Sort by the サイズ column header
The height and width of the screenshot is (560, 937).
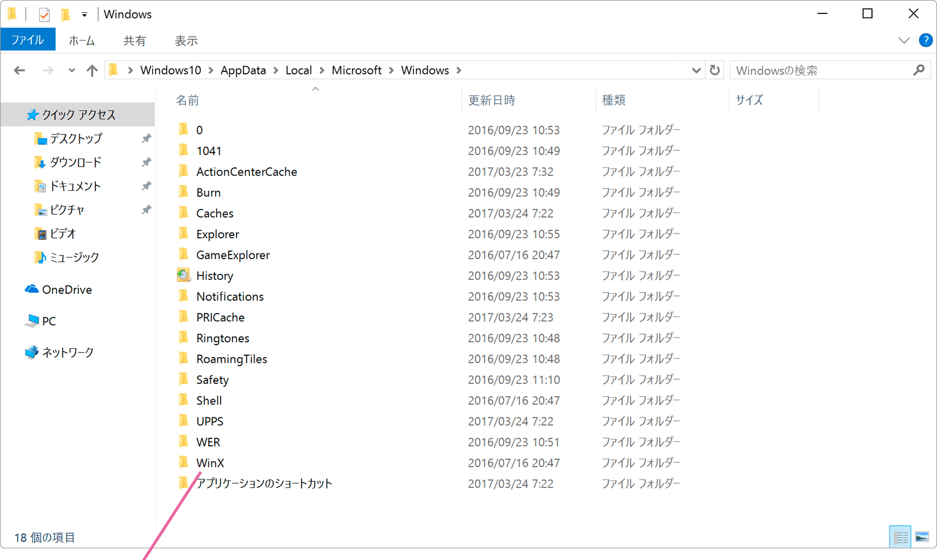tap(750, 100)
